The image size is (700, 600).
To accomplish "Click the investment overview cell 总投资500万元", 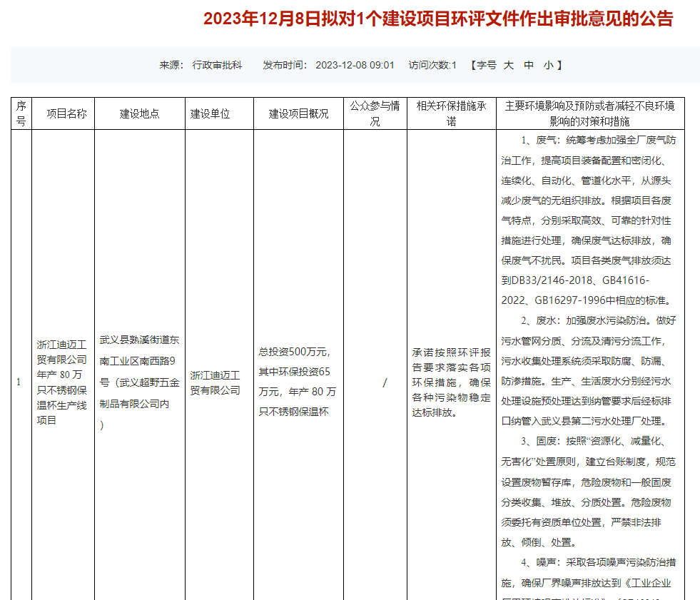I will point(298,382).
